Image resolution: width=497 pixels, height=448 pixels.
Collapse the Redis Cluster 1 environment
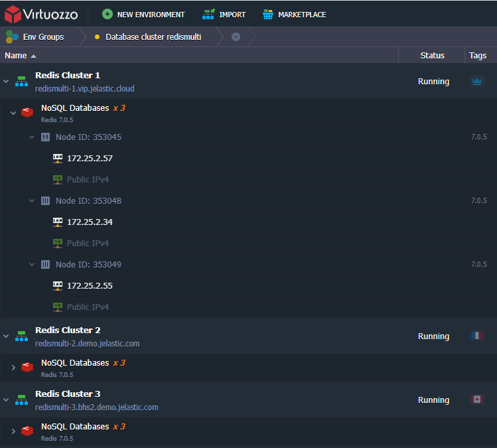point(6,82)
